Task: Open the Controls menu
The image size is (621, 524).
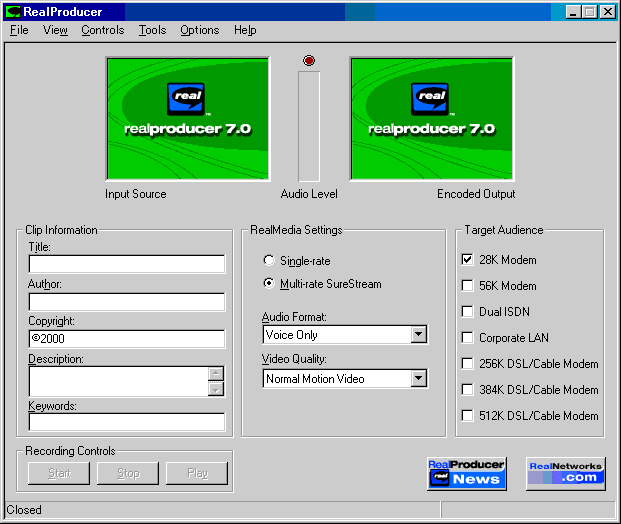Action: coord(102,30)
